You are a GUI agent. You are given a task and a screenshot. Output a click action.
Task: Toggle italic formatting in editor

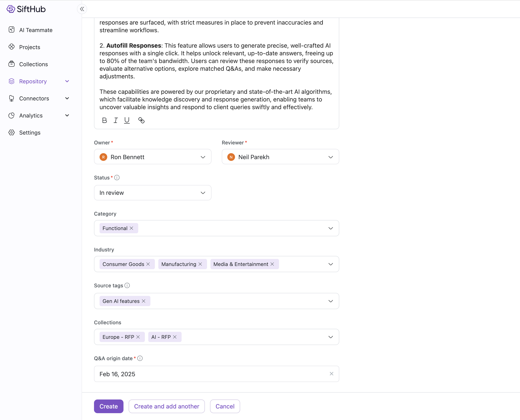click(x=116, y=120)
